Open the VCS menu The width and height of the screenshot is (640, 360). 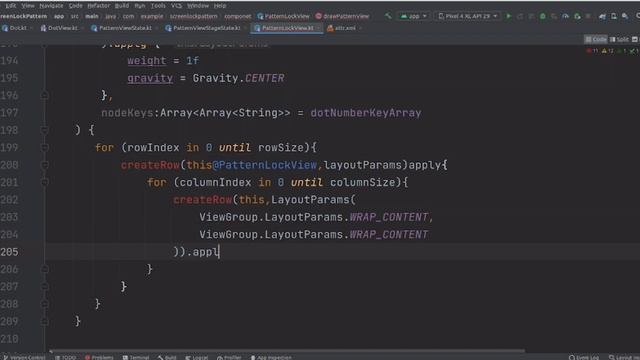click(x=176, y=6)
